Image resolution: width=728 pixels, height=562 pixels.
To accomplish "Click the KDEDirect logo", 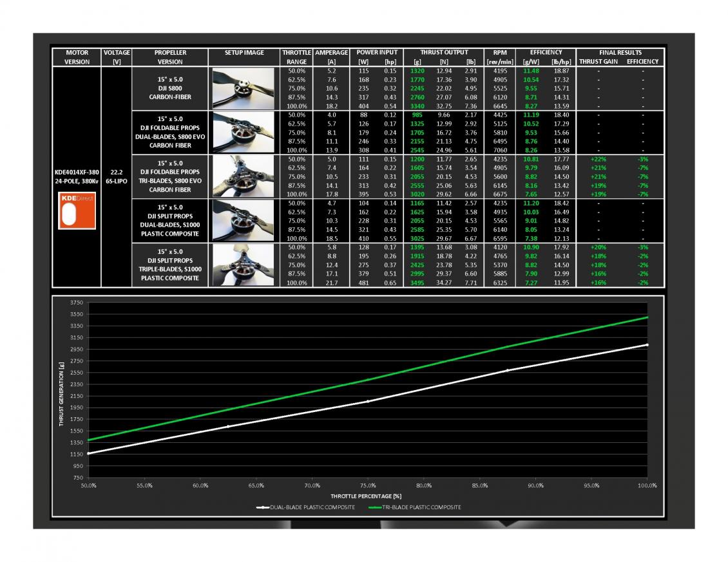I will click(77, 212).
